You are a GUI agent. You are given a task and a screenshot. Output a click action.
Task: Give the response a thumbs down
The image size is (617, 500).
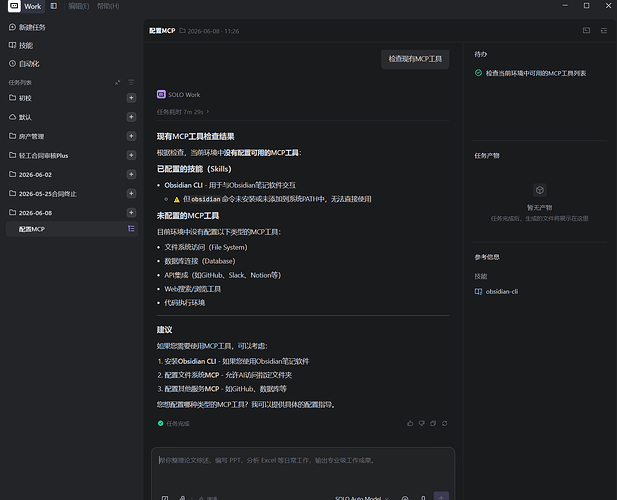point(421,423)
